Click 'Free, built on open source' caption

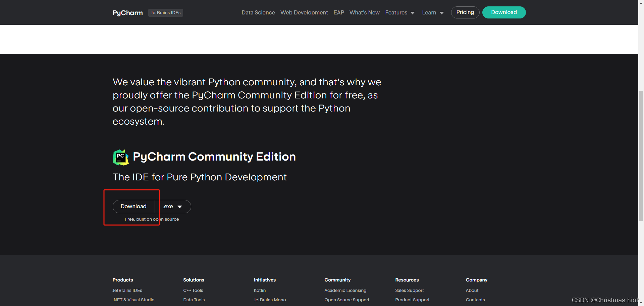click(x=152, y=219)
